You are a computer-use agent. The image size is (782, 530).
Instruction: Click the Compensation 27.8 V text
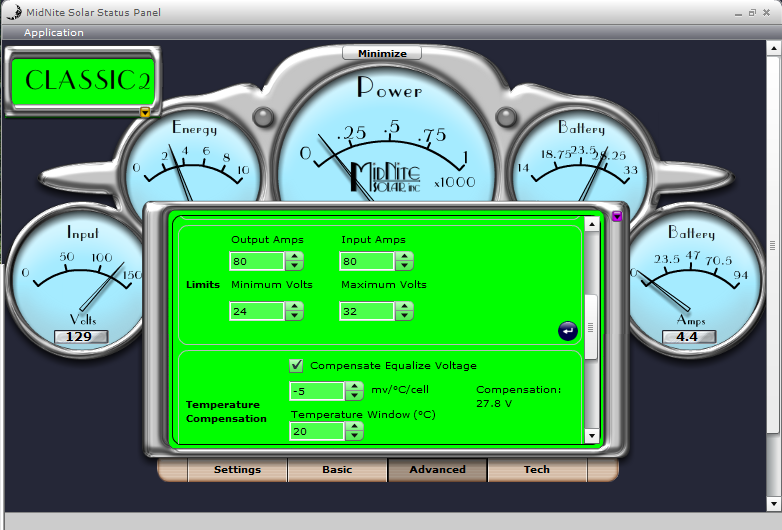click(519, 396)
